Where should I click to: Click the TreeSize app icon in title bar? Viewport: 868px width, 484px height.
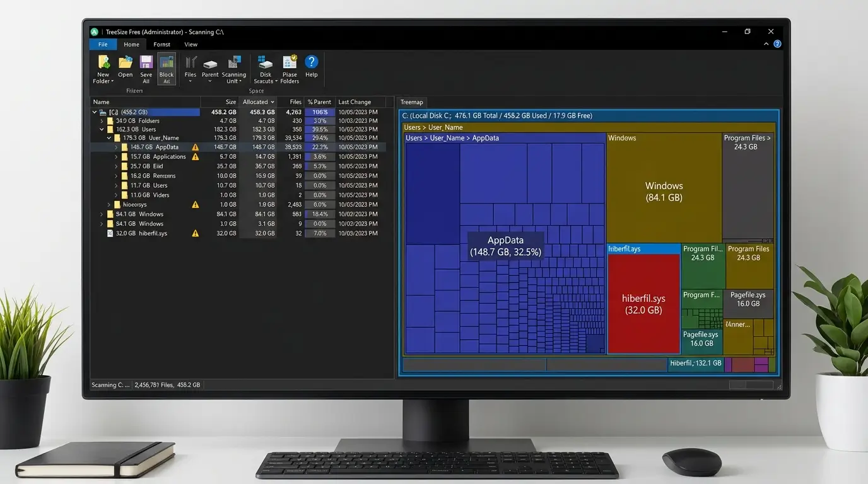click(x=95, y=32)
